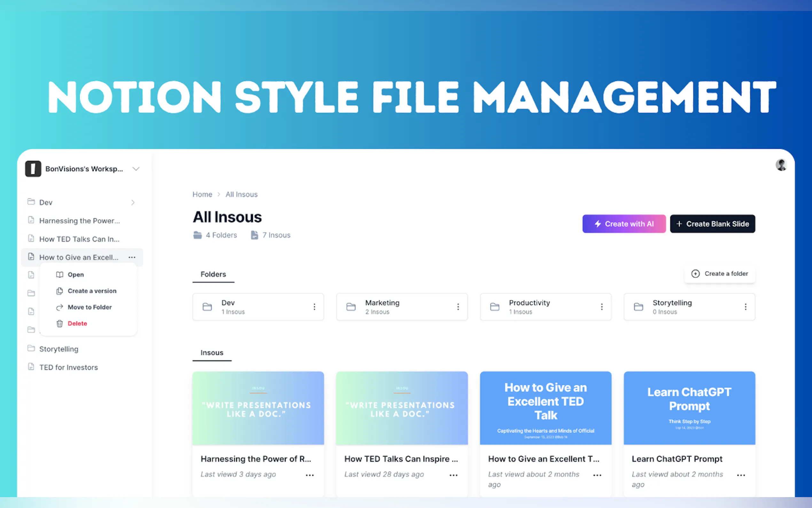Open options for How TED Talks card
The width and height of the screenshot is (812, 508).
pos(453,475)
